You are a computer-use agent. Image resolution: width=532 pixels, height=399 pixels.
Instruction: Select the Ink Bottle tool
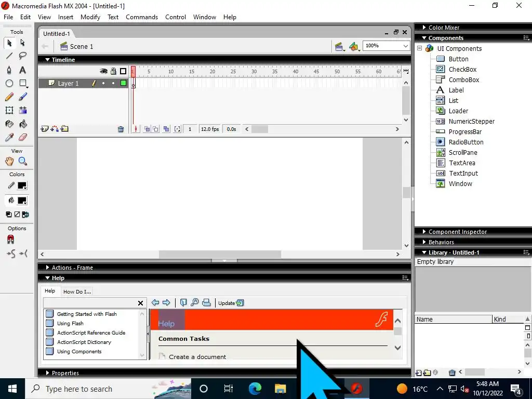coord(9,124)
